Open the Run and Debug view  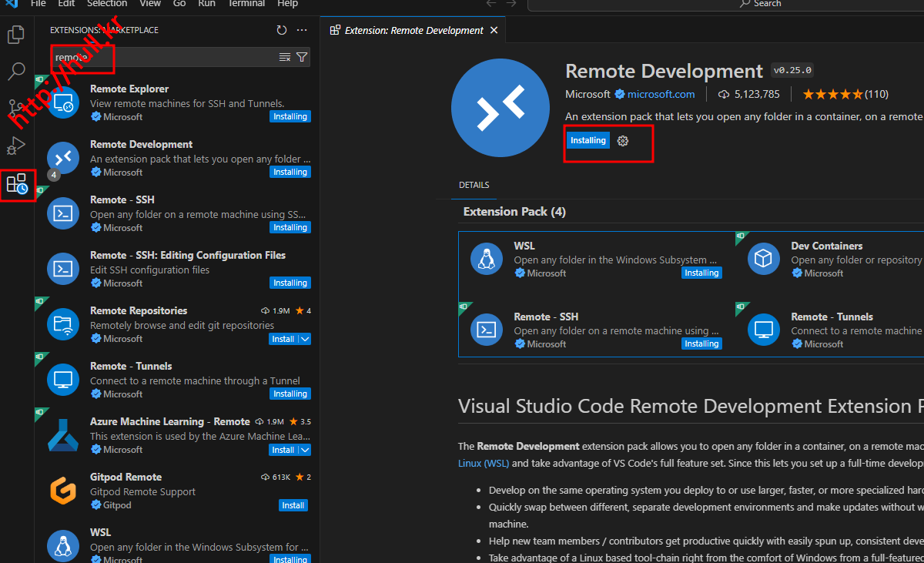(x=16, y=146)
